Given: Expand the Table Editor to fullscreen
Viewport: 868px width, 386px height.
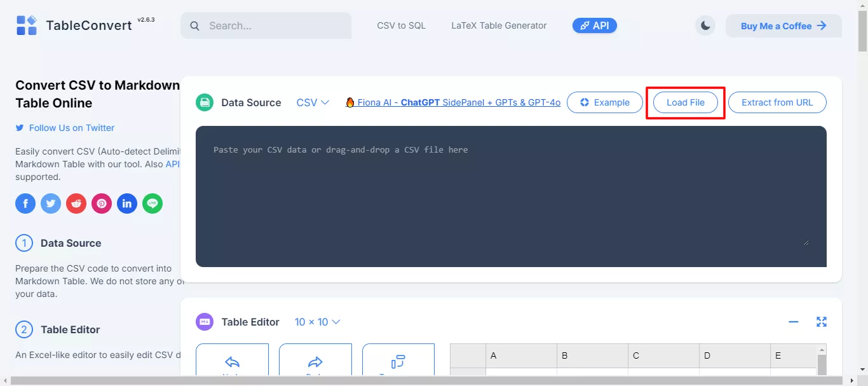Looking at the screenshot, I should click(822, 322).
